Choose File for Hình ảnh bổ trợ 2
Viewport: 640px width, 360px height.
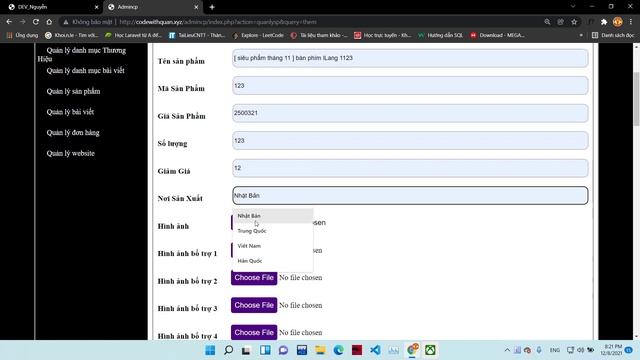point(254,278)
